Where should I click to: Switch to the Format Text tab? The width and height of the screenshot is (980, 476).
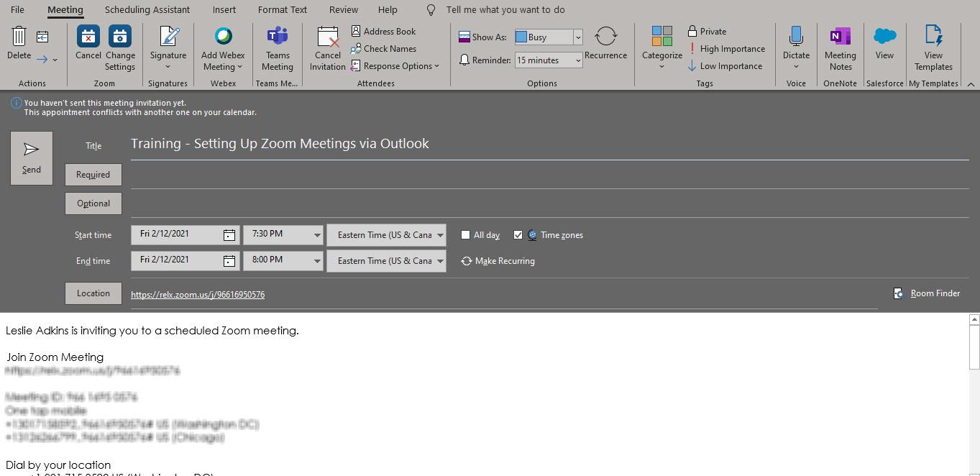(x=283, y=10)
